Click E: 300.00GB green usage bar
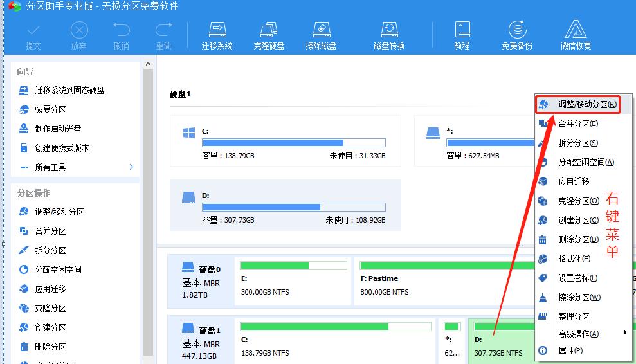The height and width of the screenshot is (364, 636). tap(294, 266)
